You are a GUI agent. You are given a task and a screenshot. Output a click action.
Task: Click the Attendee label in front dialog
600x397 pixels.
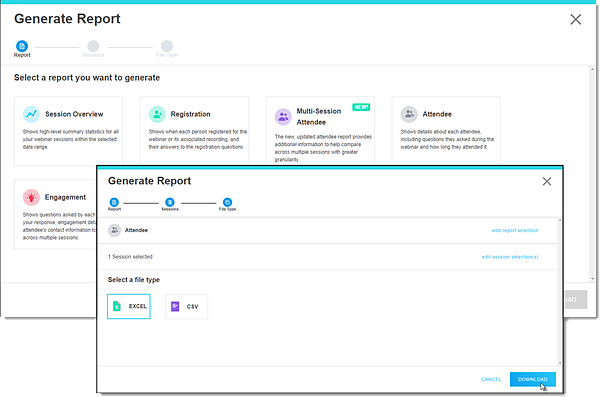coord(136,230)
